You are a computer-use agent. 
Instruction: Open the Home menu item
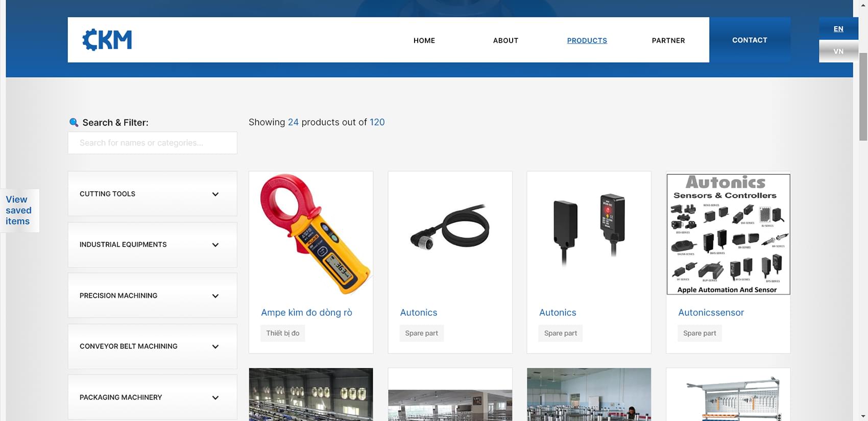[424, 40]
